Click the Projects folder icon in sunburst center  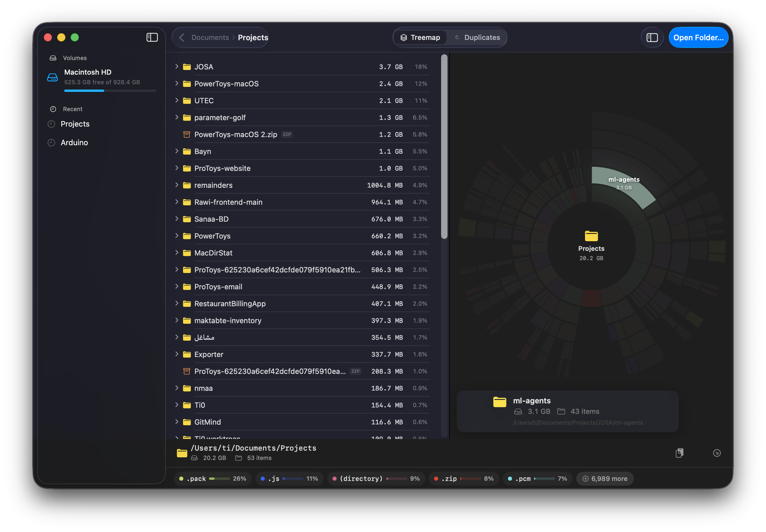point(591,236)
